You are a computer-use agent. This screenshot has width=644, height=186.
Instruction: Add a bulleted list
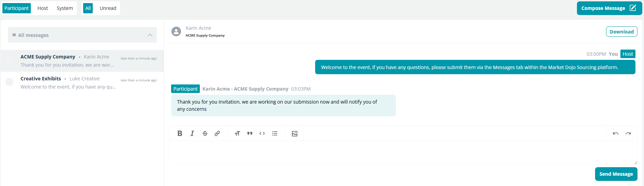[x=275, y=133]
